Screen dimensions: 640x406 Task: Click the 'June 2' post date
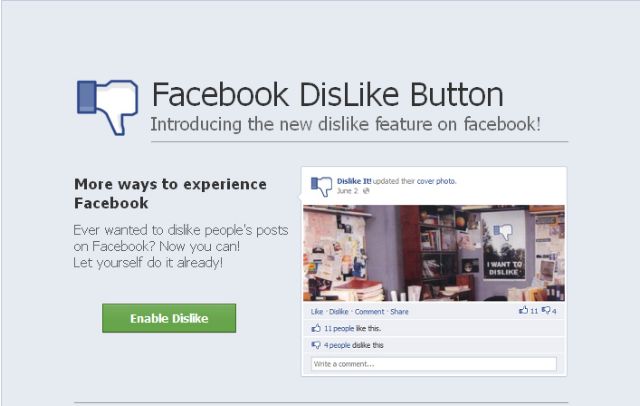click(x=347, y=191)
